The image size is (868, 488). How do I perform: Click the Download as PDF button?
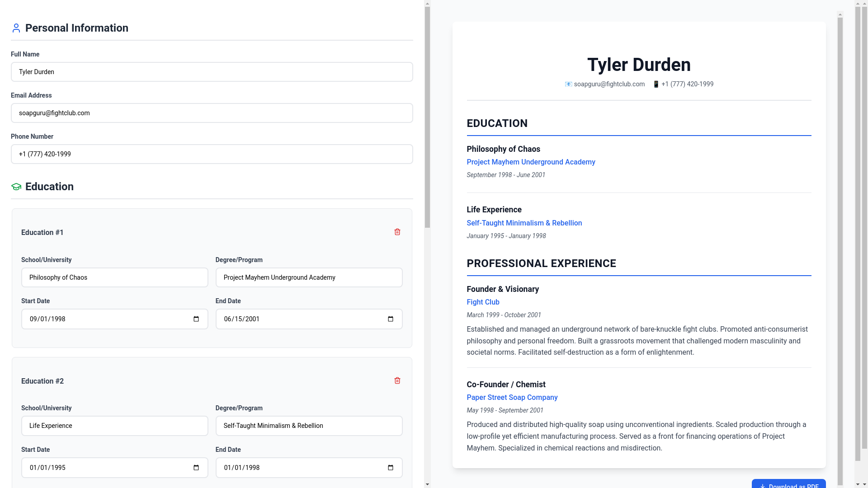click(788, 483)
